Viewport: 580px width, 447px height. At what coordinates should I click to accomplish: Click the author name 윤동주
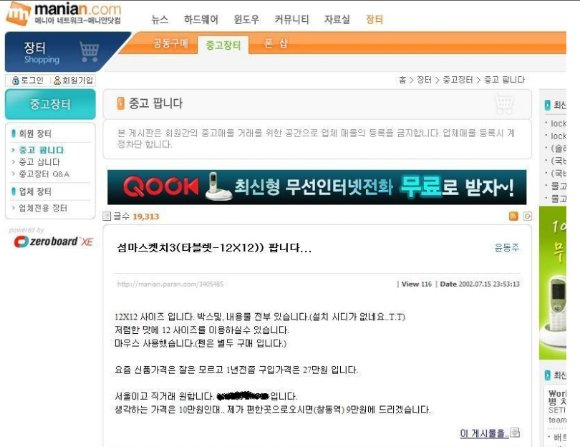pyautogui.click(x=507, y=248)
